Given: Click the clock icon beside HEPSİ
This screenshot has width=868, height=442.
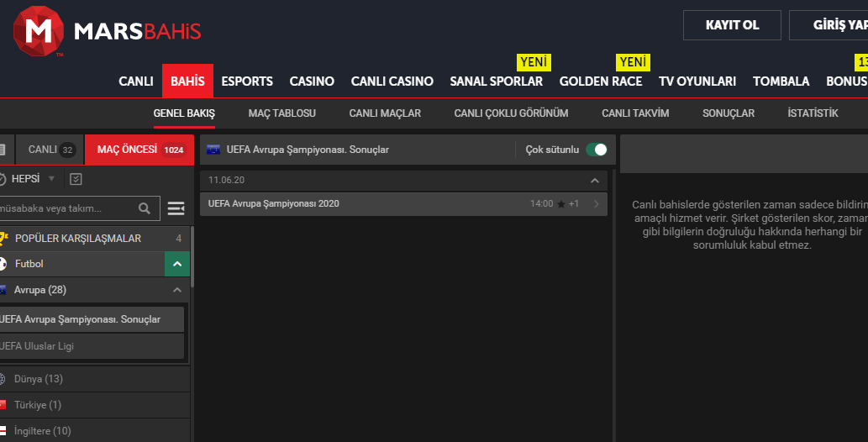Looking at the screenshot, I should [x=3, y=179].
